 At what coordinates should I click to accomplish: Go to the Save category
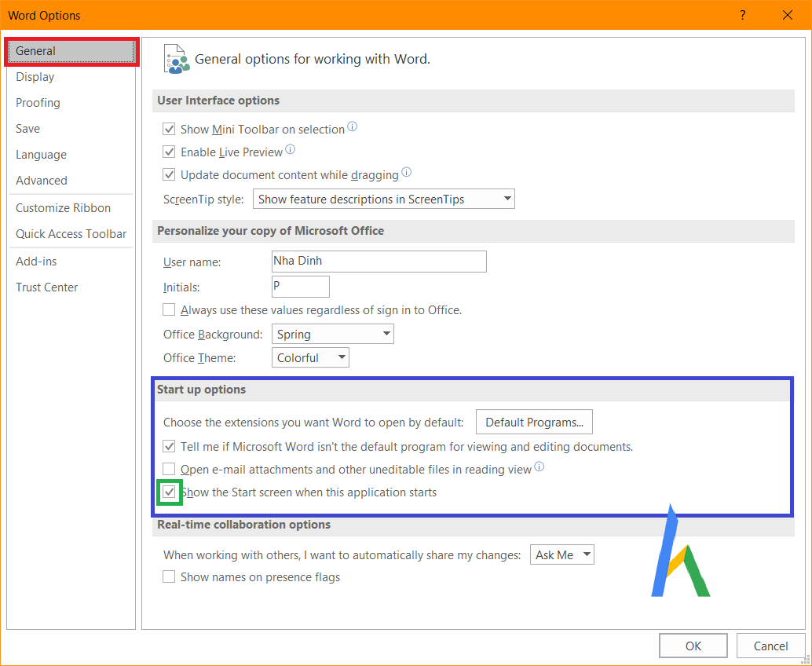coord(71,129)
